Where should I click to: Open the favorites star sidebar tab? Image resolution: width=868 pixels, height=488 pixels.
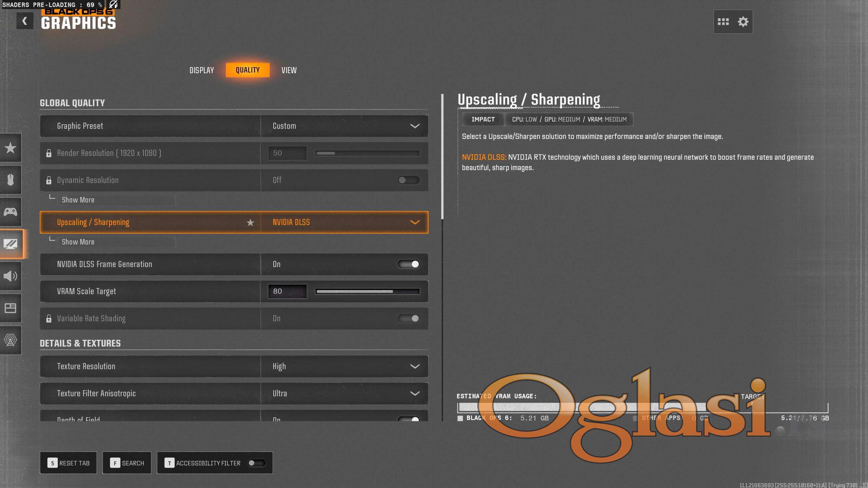pos(10,148)
